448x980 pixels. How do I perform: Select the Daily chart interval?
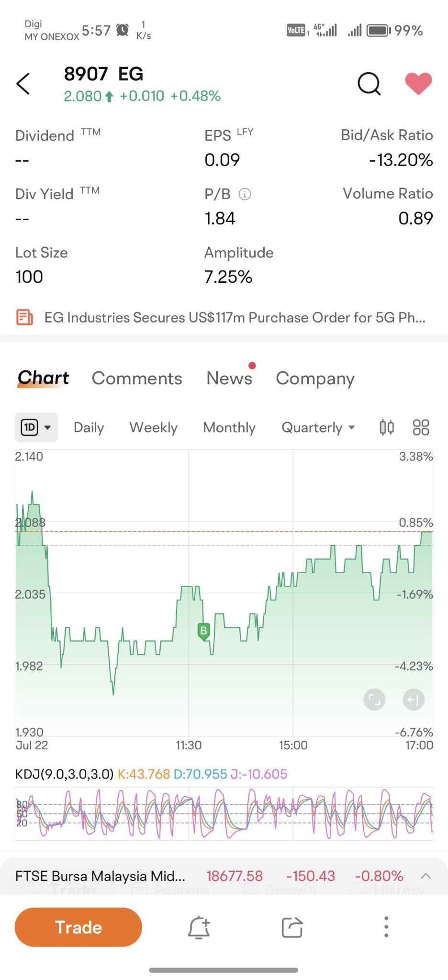tap(89, 427)
